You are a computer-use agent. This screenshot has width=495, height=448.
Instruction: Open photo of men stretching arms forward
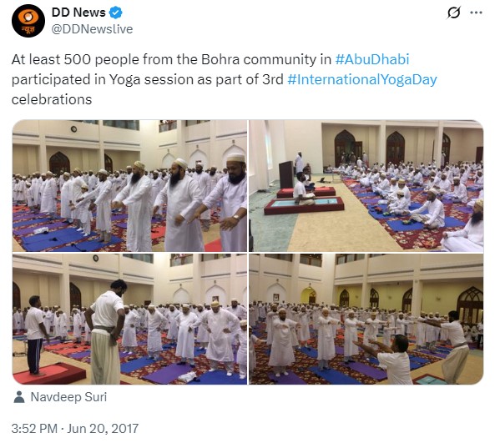pos(129,186)
